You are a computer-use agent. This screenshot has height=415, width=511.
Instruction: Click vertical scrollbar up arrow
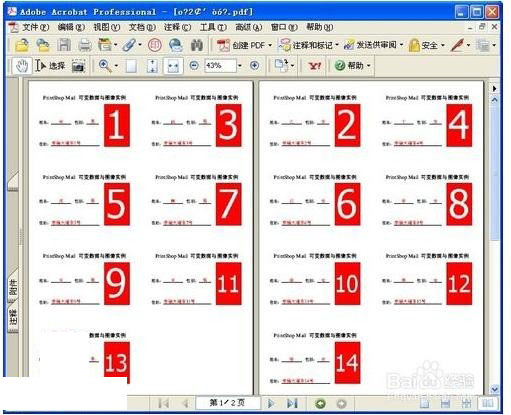tap(494, 100)
